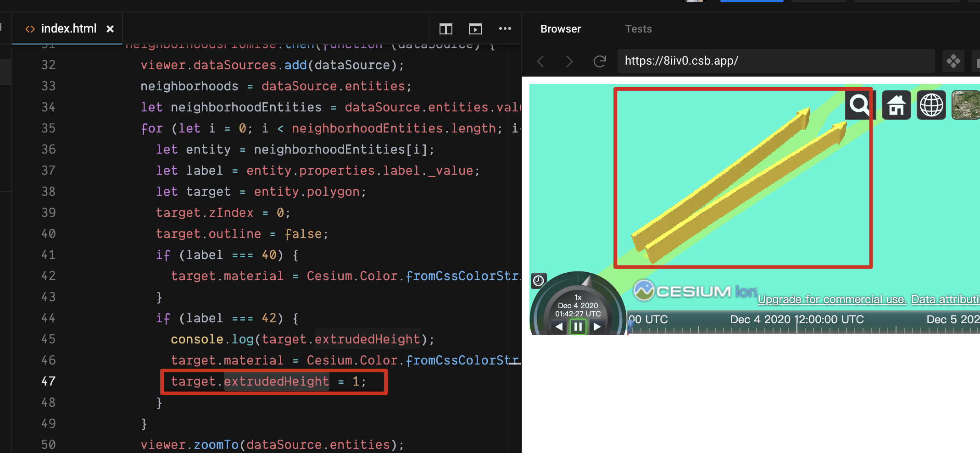The image size is (980, 453).
Task: Click the clock icon on the animation widget
Action: [x=538, y=281]
